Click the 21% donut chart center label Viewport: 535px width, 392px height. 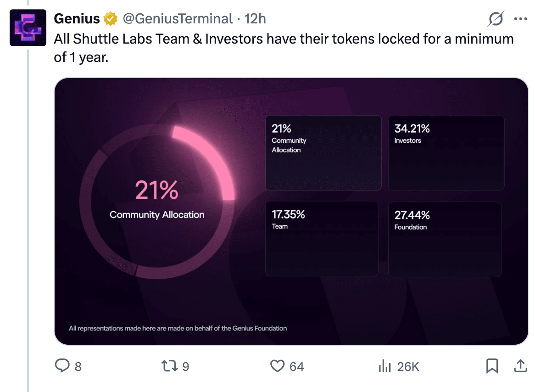(156, 190)
